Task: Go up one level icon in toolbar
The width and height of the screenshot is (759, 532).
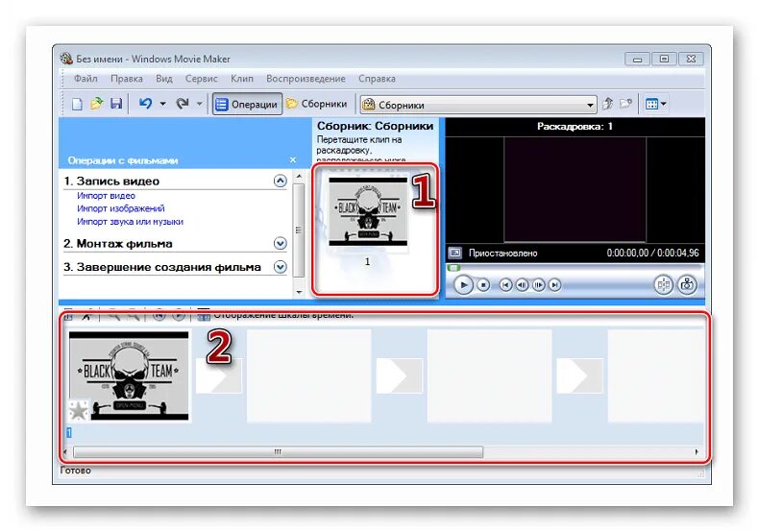Action: 608,104
